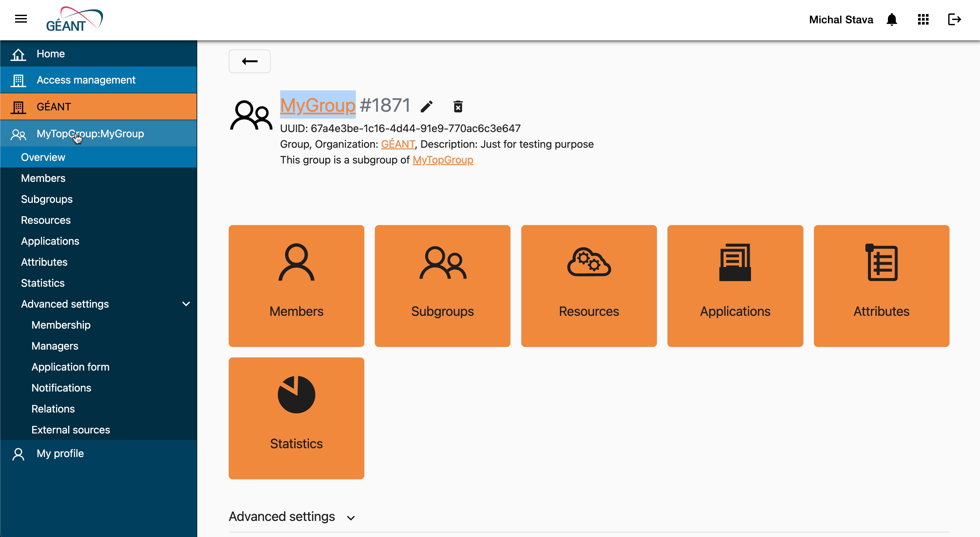Open Access management in sidebar
The width and height of the screenshot is (980, 537).
99,80
